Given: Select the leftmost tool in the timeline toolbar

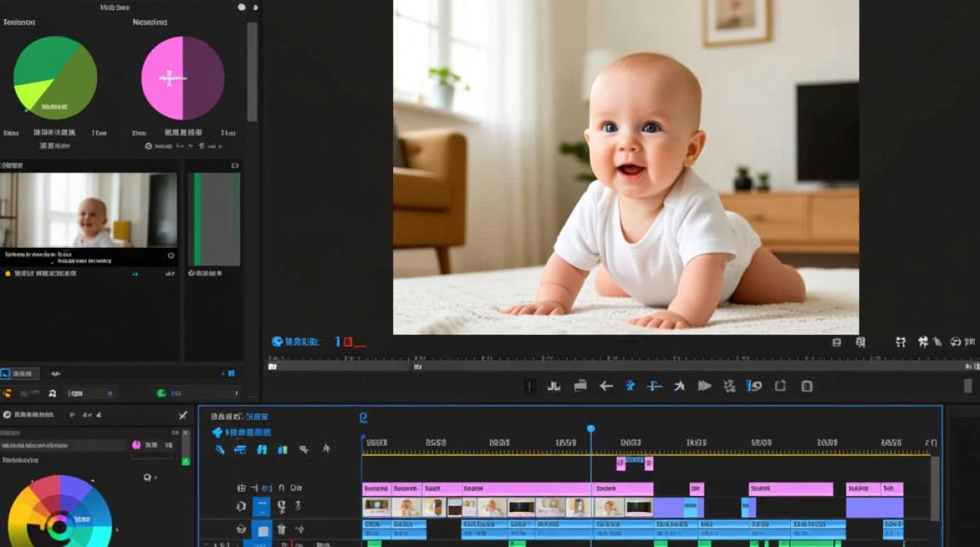Looking at the screenshot, I should [x=219, y=449].
